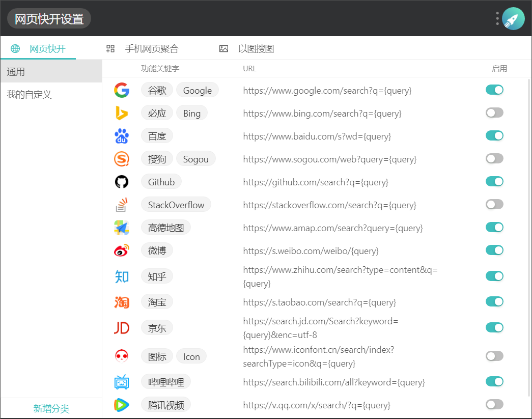Disable the Baidu search toggle
This screenshot has height=419, width=532.
494,136
